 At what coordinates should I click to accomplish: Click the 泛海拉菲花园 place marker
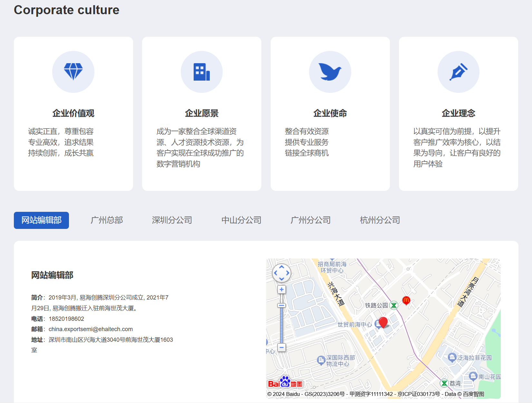coord(452,357)
